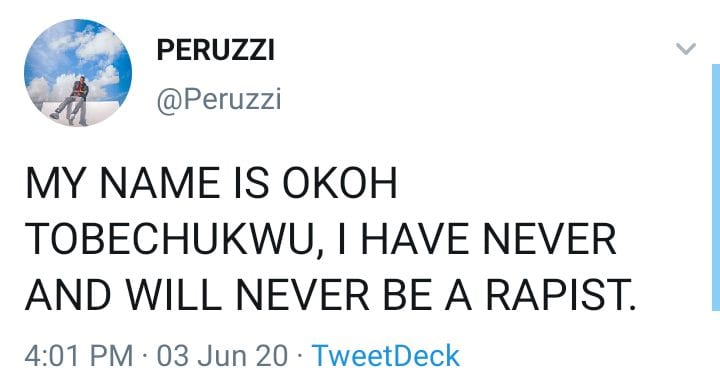Viewport: 720px width, 387px height.
Task: Click the word OKOH in the tweet
Action: pyautogui.click(x=340, y=183)
